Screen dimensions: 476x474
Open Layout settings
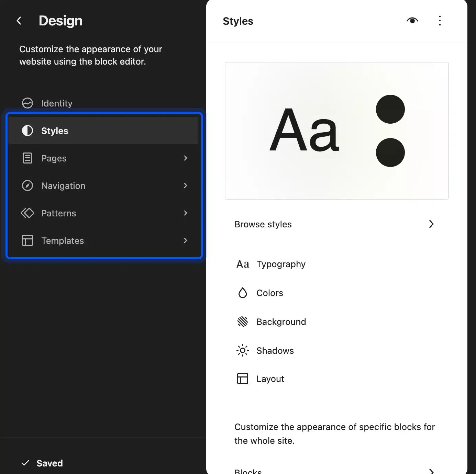coord(336,379)
